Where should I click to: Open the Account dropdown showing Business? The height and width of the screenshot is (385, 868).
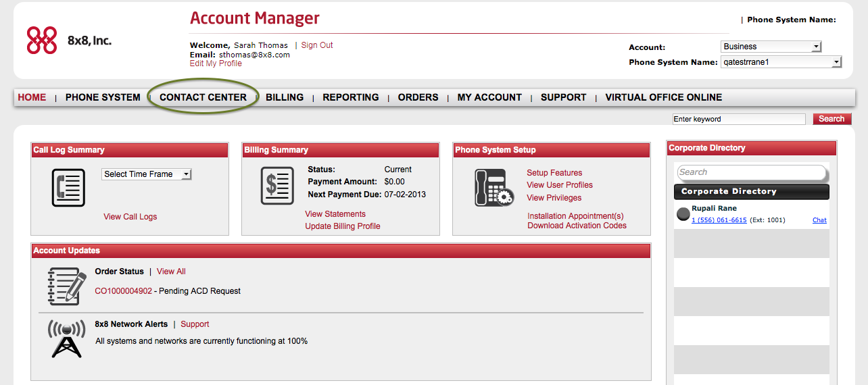tap(771, 47)
